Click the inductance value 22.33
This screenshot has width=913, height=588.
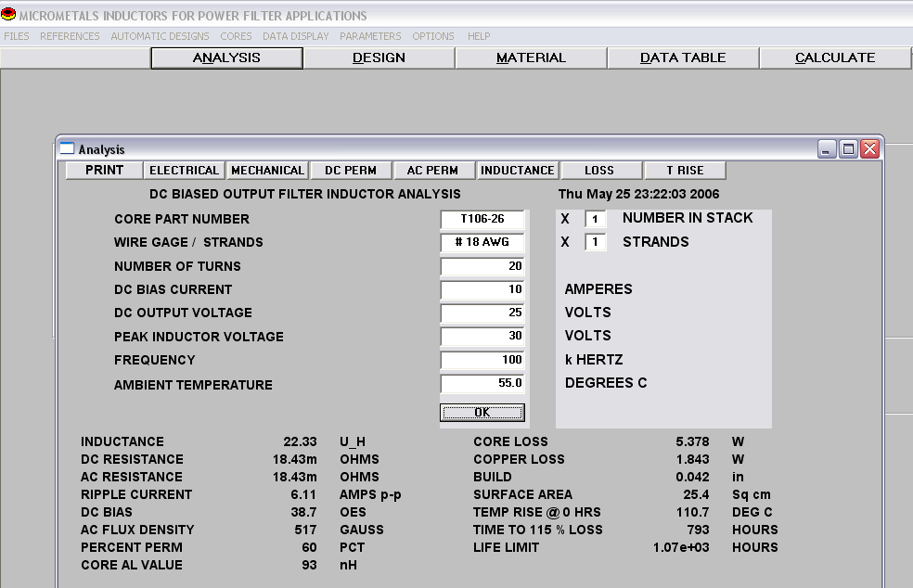tap(300, 441)
